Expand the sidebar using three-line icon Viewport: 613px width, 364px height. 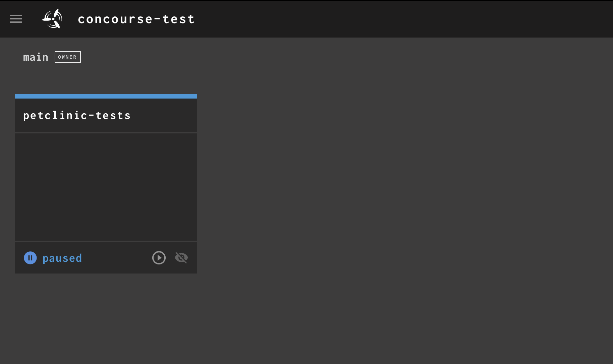[x=16, y=19]
